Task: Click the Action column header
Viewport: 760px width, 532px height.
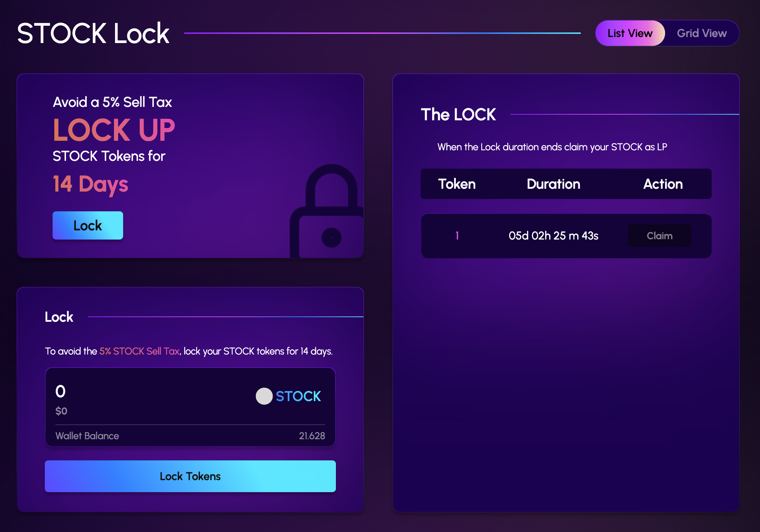Action: tap(663, 184)
